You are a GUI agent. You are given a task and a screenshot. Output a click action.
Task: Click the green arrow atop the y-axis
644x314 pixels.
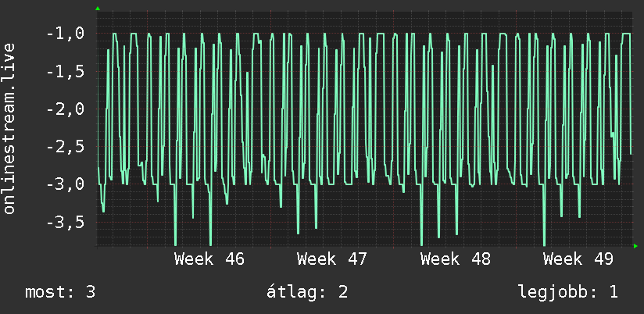tap(98, 9)
